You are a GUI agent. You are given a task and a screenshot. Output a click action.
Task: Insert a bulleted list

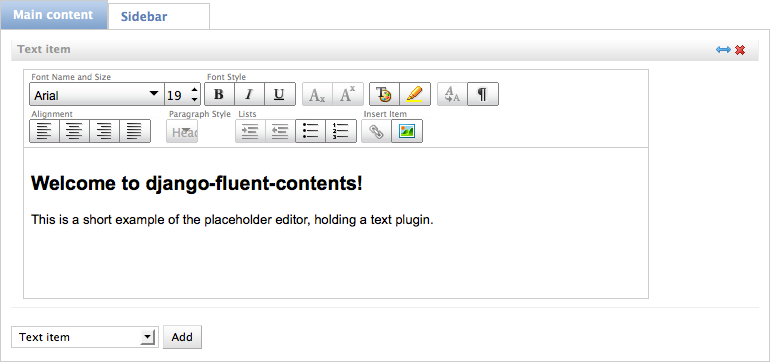click(x=310, y=131)
